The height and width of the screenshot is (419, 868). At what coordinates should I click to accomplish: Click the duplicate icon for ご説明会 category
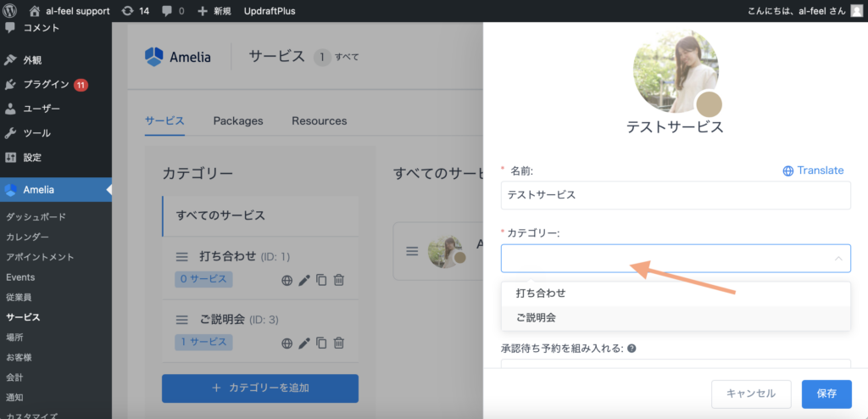(321, 343)
